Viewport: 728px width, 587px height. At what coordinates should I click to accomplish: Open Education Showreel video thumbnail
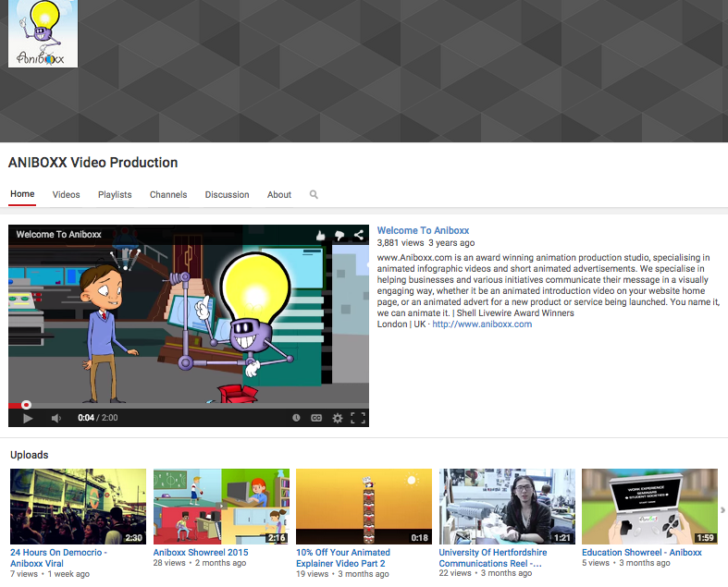649,507
